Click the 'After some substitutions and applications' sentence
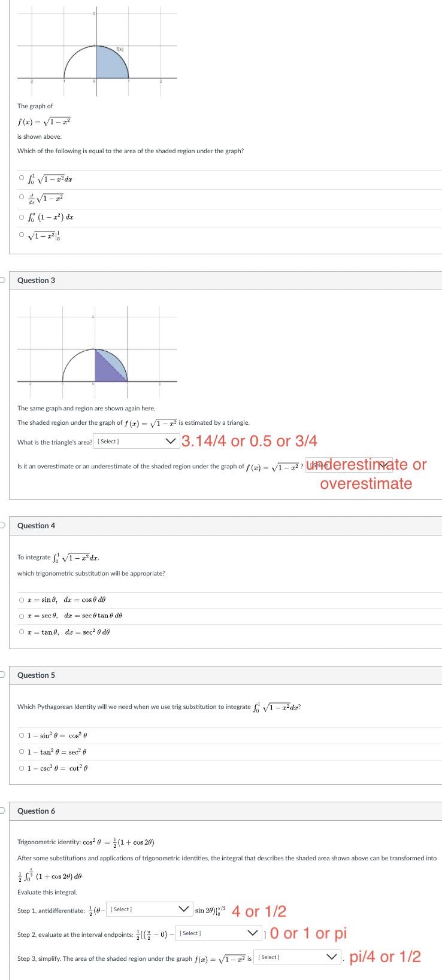Viewport: 442px width, 980px height. tap(227, 858)
